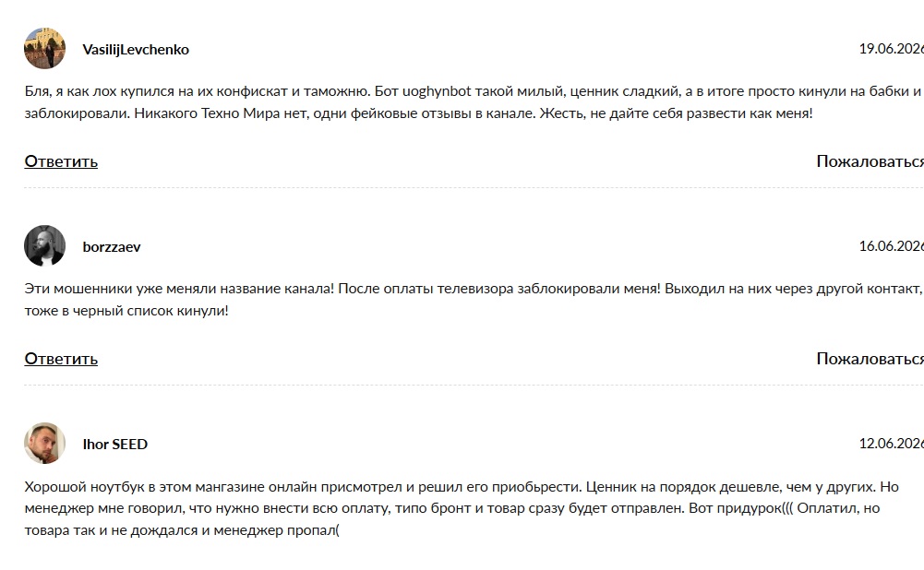924x570 pixels.
Task: Click the word uoghynbot in the first comment
Action: coord(437,92)
